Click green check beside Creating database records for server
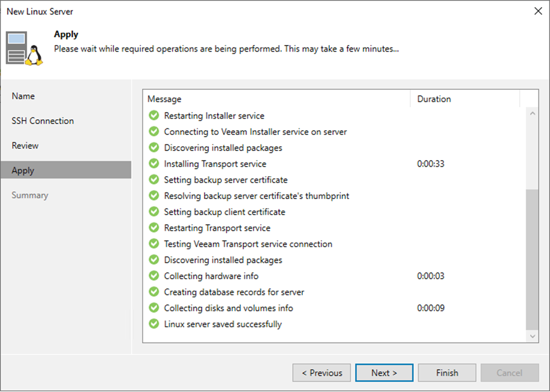Screen dimensions: 550x392 [154, 292]
